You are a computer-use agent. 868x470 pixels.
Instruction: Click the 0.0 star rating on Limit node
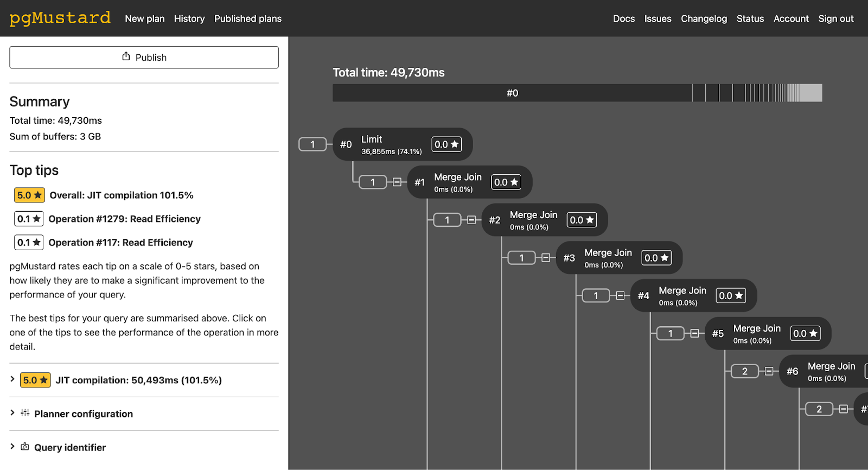(x=446, y=144)
